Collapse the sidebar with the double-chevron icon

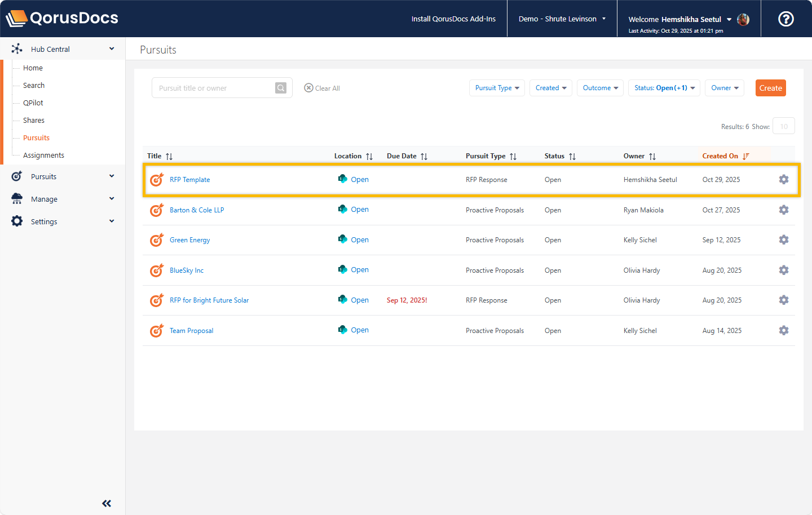point(107,503)
